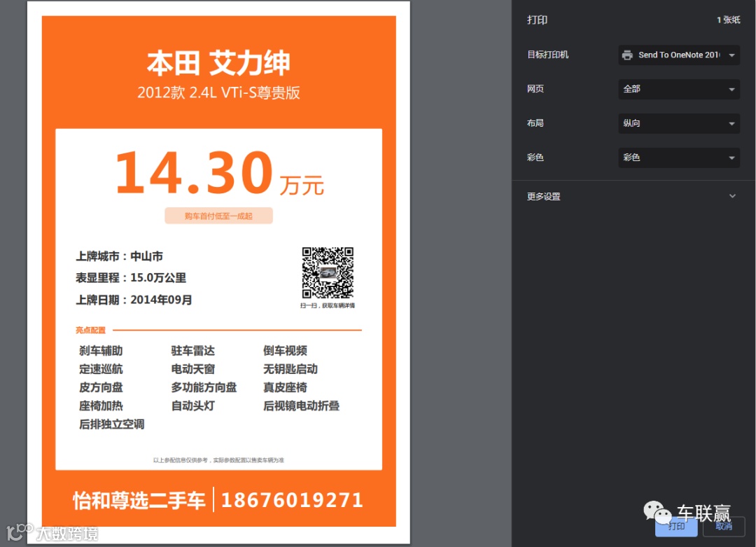Click the 本田 艾力绅 title
Screen dimensions: 756x547
(218, 63)
